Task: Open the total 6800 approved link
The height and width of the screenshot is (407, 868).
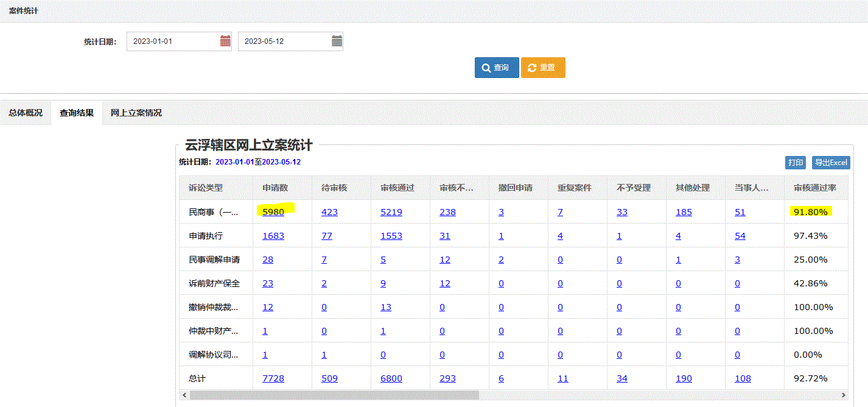Action: (391, 378)
